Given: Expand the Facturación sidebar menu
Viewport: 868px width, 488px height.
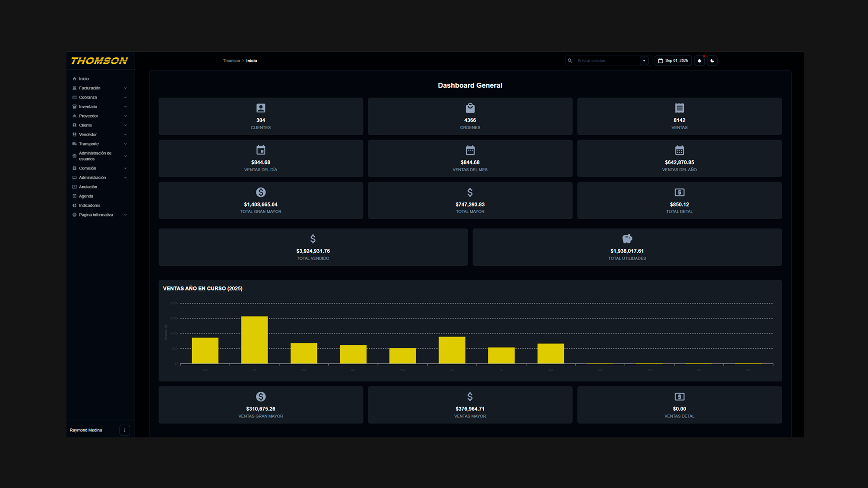Looking at the screenshot, I should coord(90,88).
